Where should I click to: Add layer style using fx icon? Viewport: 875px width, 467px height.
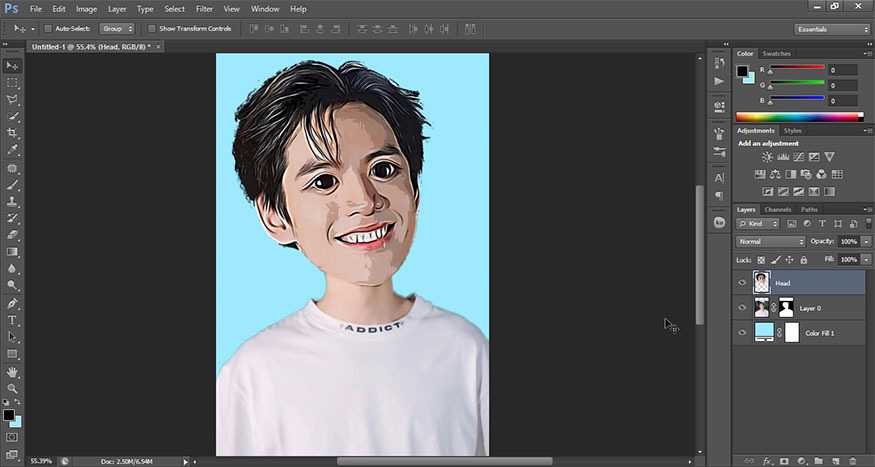[768, 461]
